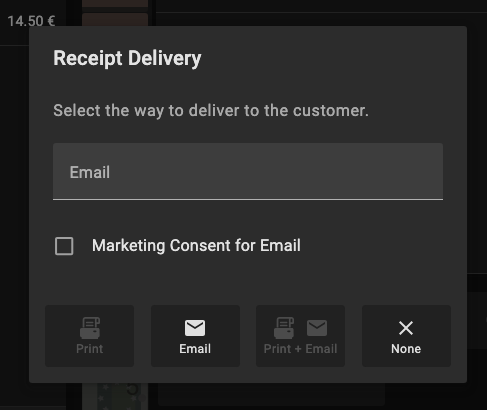This screenshot has height=410, width=487.
Task: Click the Print + Email text label
Action: (x=300, y=349)
